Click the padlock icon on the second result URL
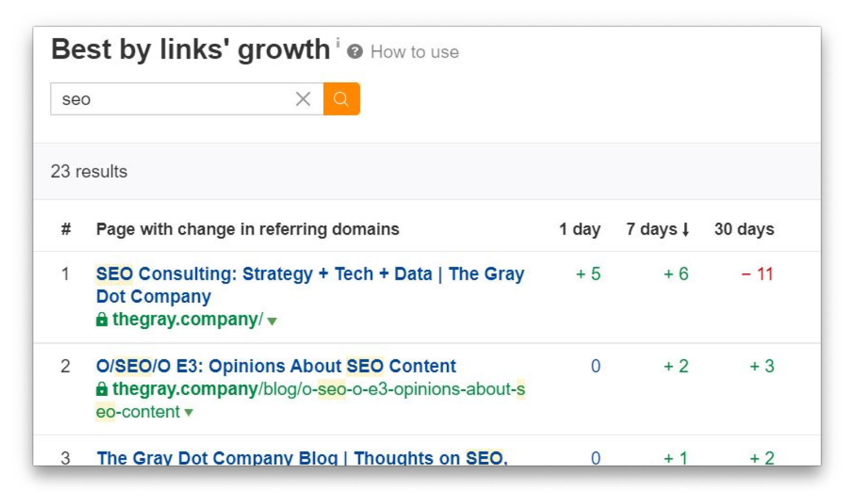The height and width of the screenshot is (504, 844). (101, 389)
